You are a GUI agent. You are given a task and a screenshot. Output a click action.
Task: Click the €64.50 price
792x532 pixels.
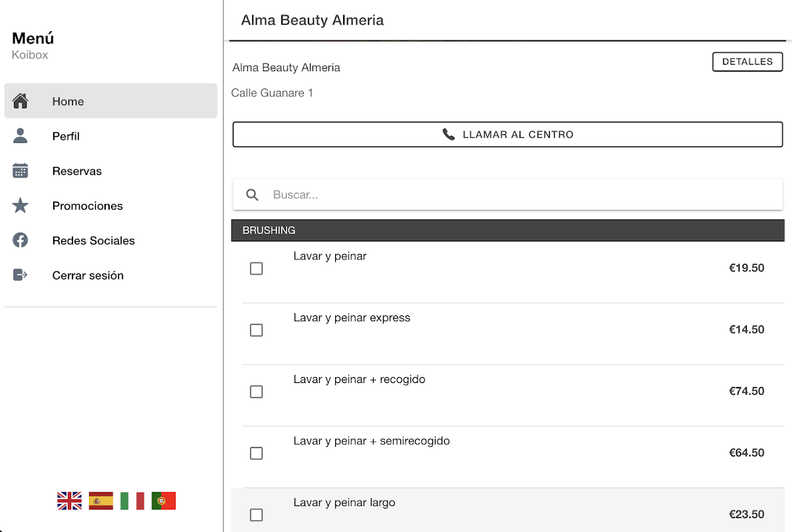(747, 453)
